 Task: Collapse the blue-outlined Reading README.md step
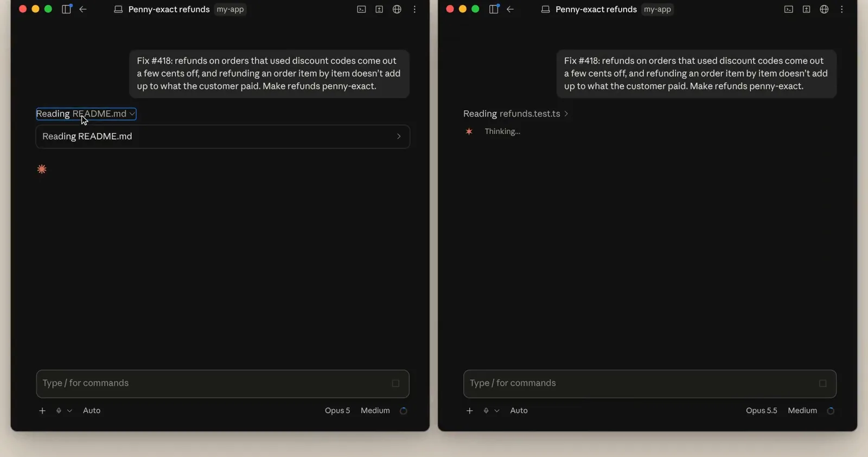click(86, 113)
